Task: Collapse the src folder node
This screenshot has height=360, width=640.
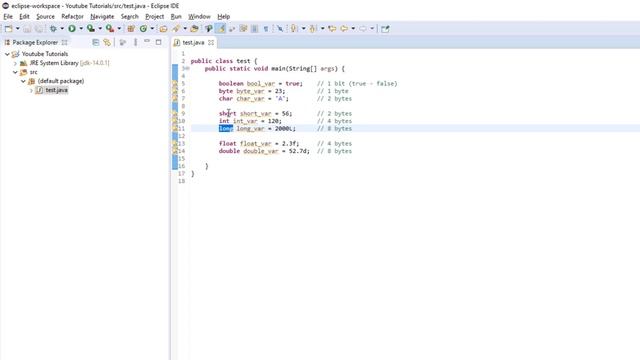Action: pos(15,72)
